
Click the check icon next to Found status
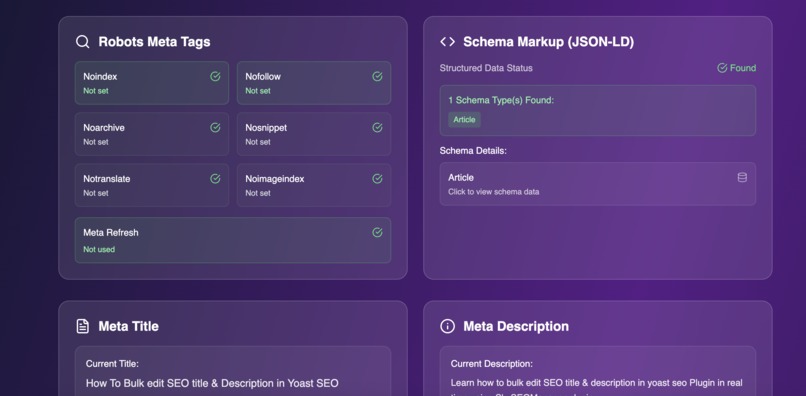click(x=722, y=68)
